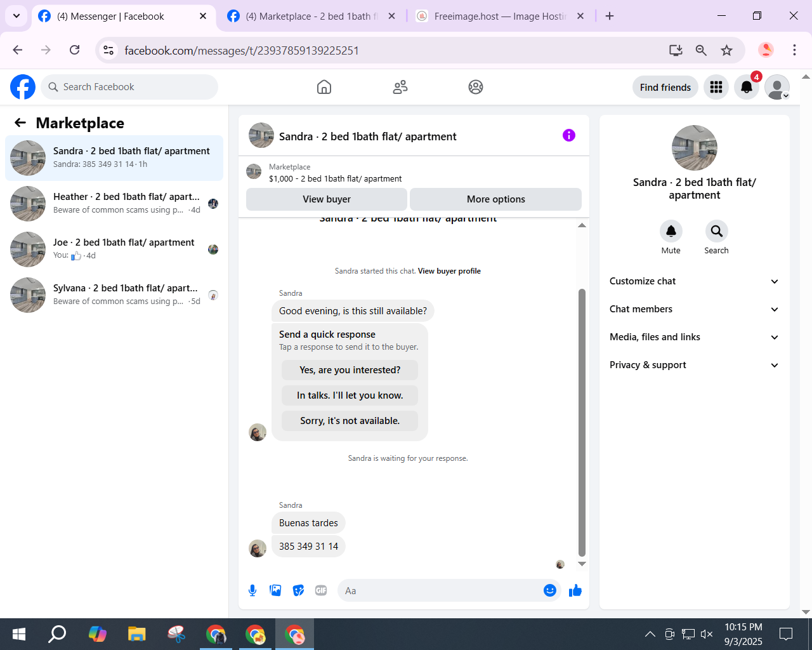Close the Freeimage.host tab
Viewport: 812px width, 650px height.
[x=580, y=17]
